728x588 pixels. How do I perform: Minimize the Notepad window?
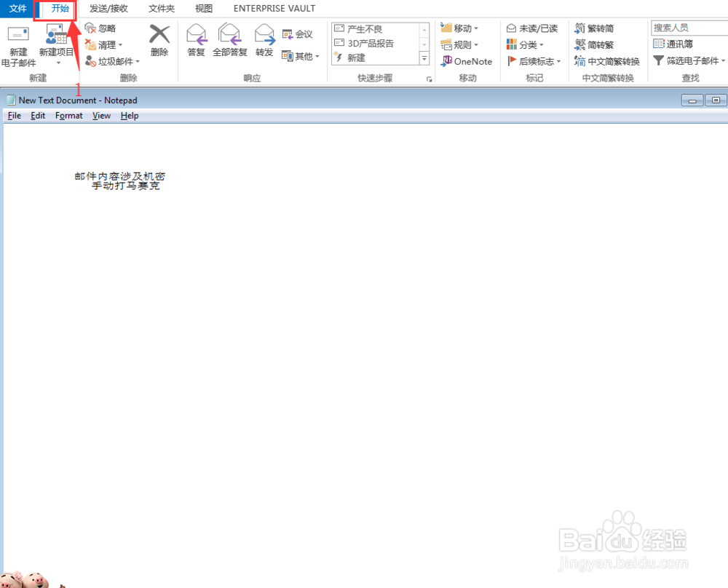(x=692, y=100)
